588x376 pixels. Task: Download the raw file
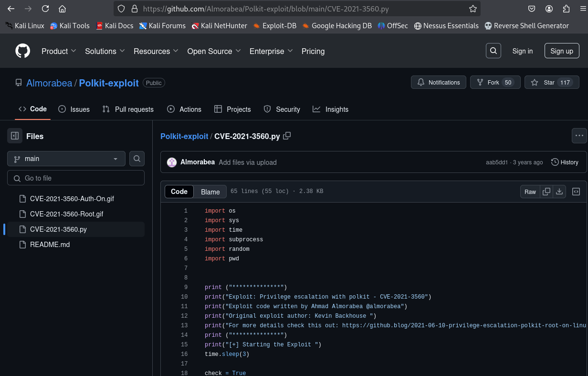(559, 192)
